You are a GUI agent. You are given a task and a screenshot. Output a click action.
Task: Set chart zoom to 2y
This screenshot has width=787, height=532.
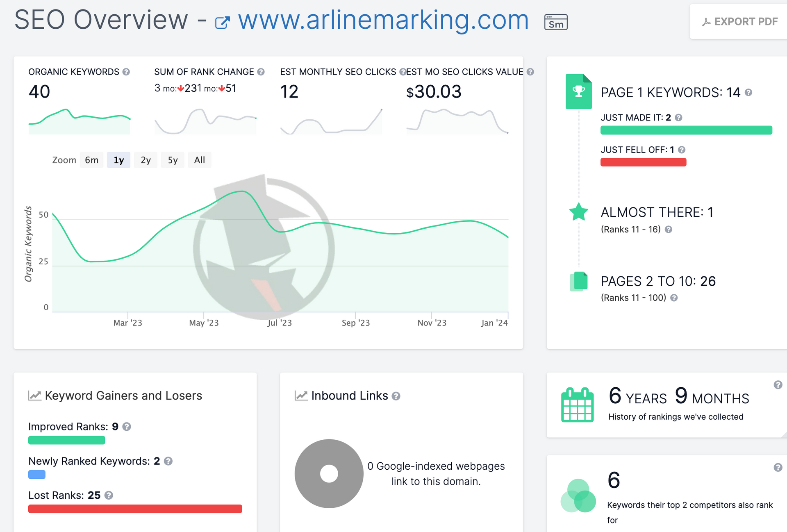pyautogui.click(x=146, y=160)
